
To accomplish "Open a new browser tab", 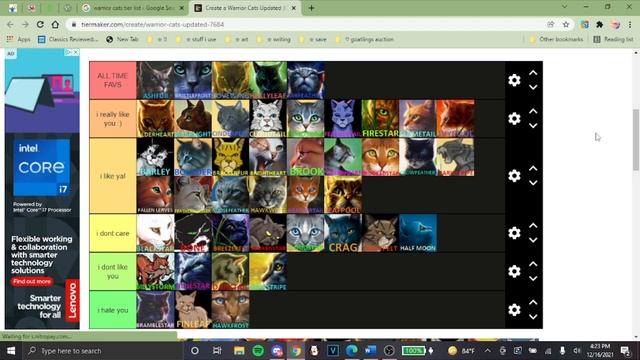I will 311,8.
